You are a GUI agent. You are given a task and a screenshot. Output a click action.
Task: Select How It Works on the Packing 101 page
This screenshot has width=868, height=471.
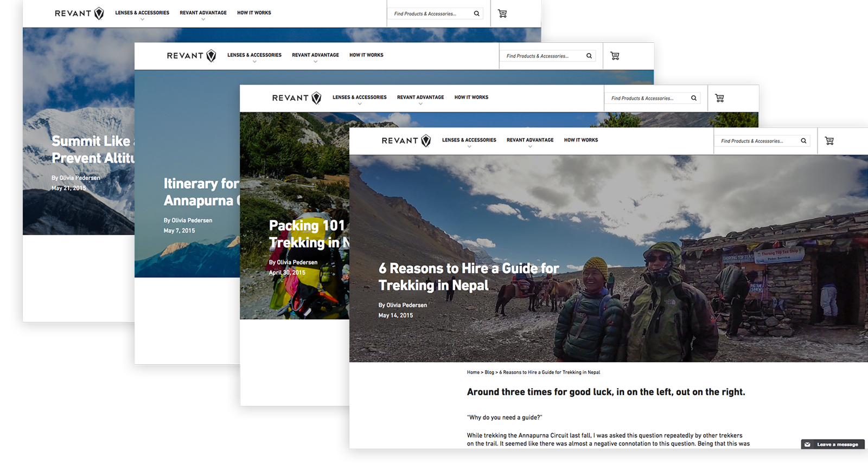471,98
